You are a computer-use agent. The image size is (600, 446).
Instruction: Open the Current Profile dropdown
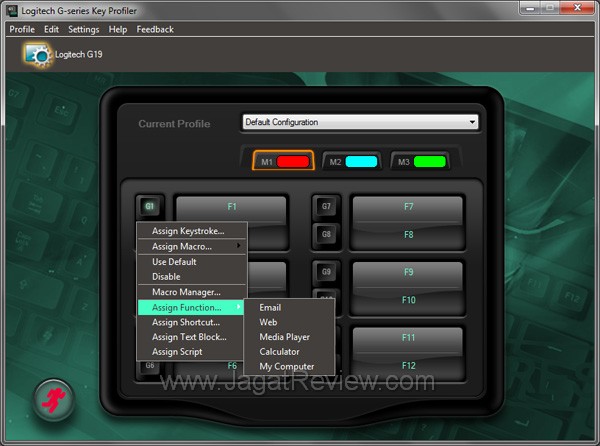(360, 122)
